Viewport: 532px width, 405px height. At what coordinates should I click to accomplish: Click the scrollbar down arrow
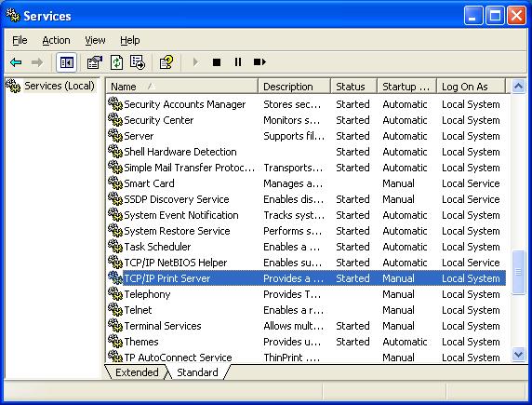[x=518, y=355]
